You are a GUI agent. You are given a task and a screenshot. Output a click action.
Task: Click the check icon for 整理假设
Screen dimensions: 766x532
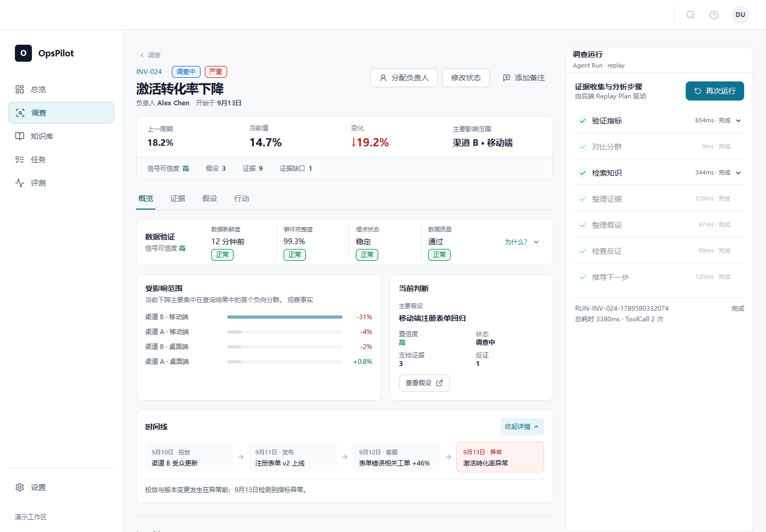[582, 225]
